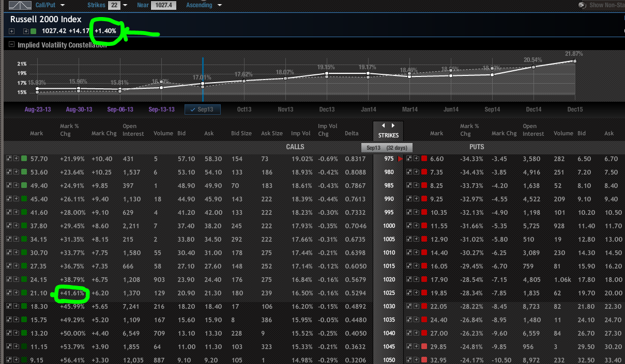Click the add plus icon for the 18.30 call
625x364 pixels.
pyautogui.click(x=16, y=306)
